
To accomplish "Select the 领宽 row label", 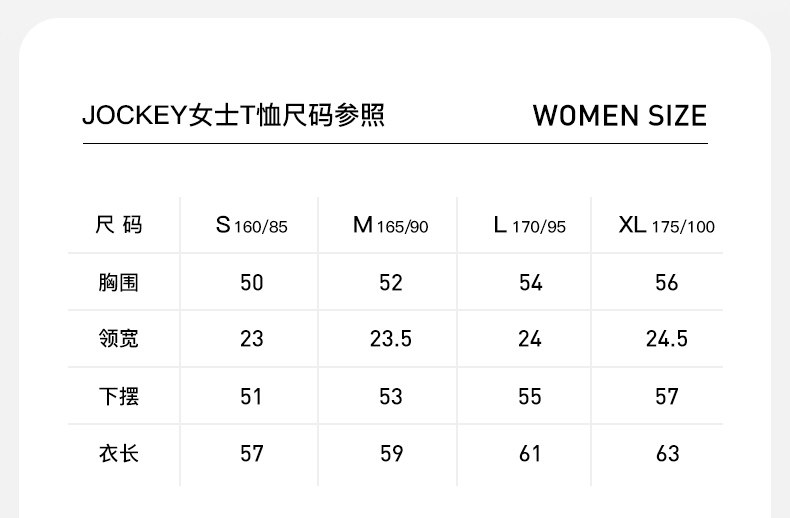I will 119,339.
